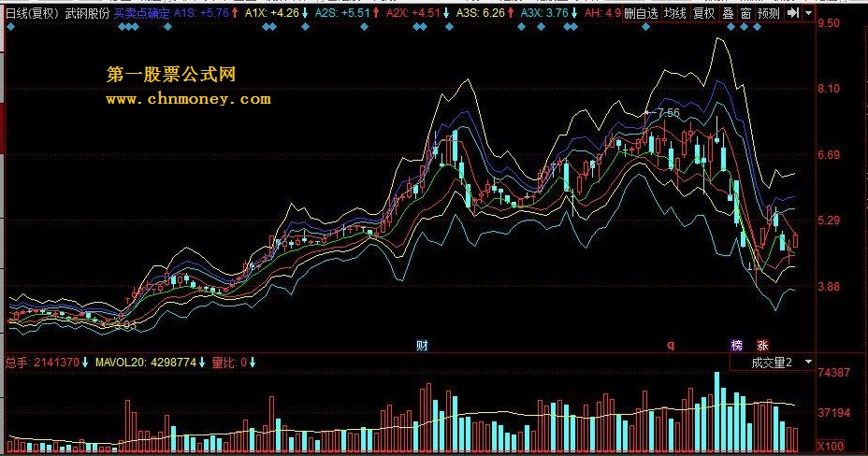
Task: Toggle the 均线 moving average button
Action: click(x=674, y=13)
